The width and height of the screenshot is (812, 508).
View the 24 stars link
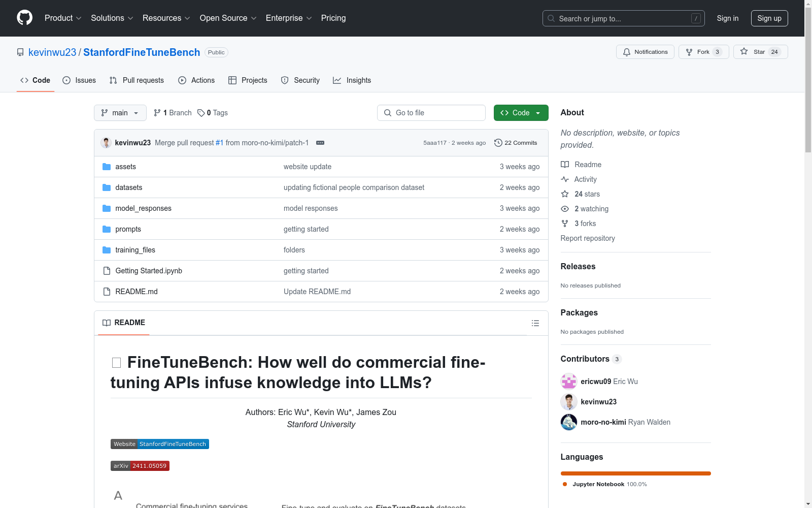click(x=580, y=194)
